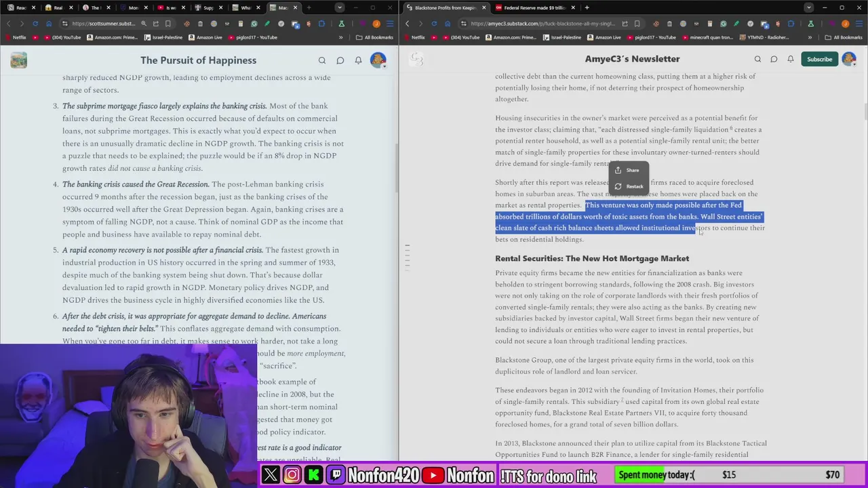Open right window's browser hamburger menu
868x488 pixels.
pos(859,24)
